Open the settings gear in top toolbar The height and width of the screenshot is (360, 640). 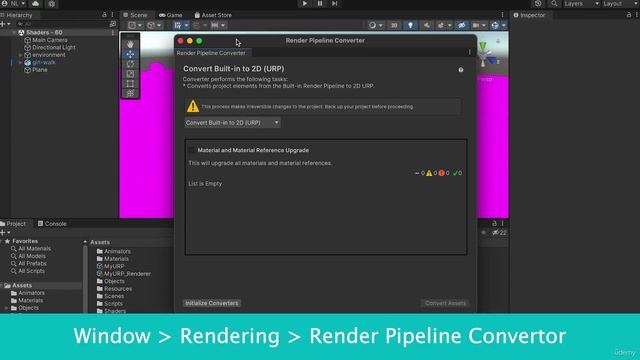(52, 4)
